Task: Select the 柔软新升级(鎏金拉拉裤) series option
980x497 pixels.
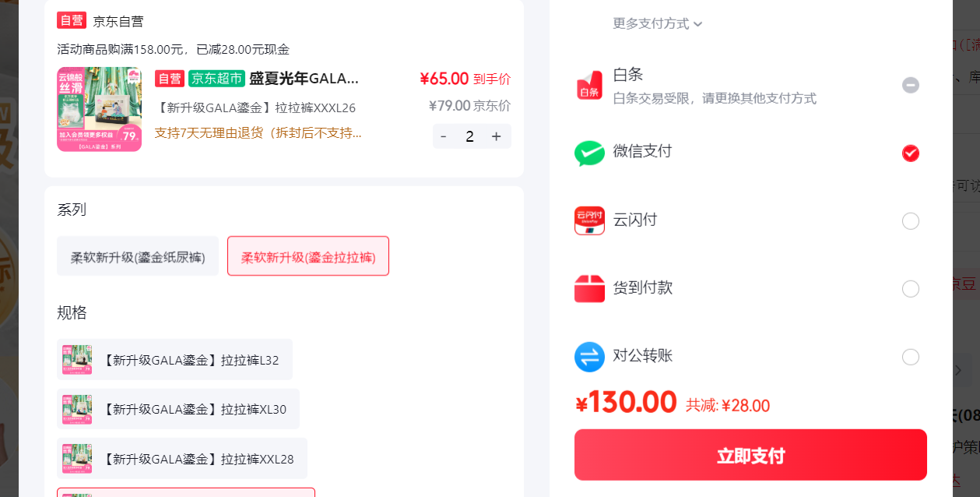Action: (x=308, y=256)
